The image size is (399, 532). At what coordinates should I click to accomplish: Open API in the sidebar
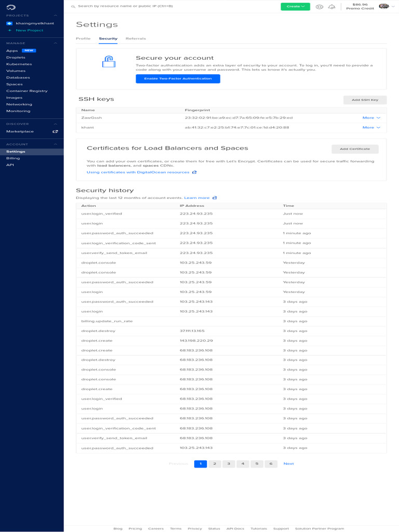(x=10, y=165)
